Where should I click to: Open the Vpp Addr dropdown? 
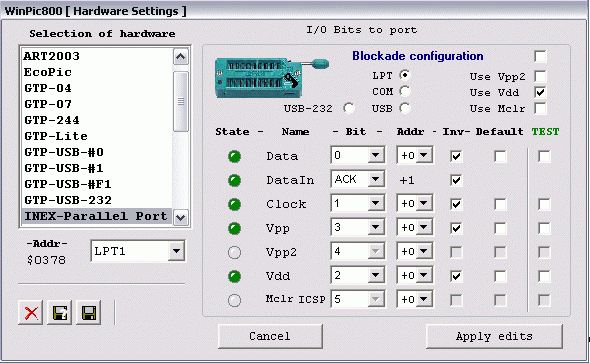click(x=424, y=227)
